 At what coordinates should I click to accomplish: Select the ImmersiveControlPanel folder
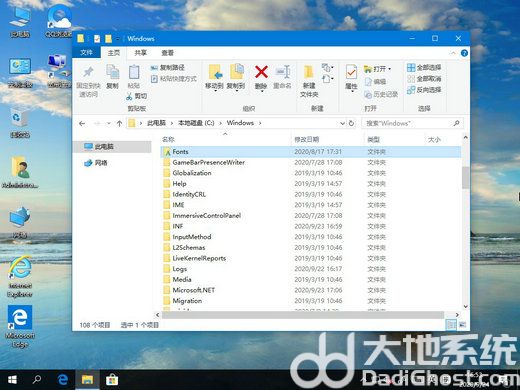tap(311, 216)
